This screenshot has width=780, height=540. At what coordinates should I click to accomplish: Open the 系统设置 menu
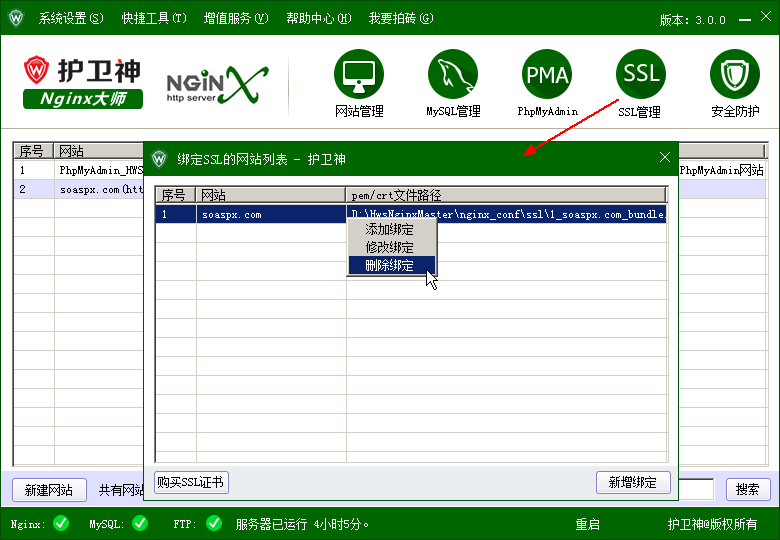70,18
